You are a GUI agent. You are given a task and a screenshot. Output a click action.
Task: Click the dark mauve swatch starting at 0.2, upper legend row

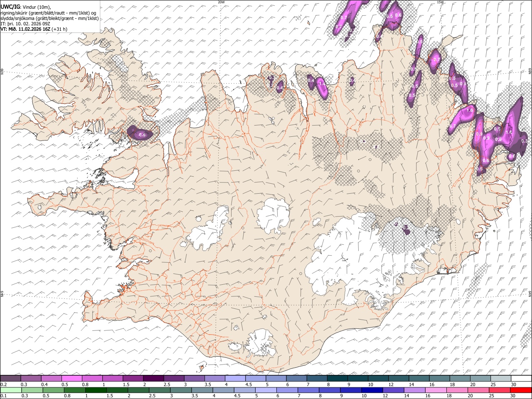click(10, 379)
